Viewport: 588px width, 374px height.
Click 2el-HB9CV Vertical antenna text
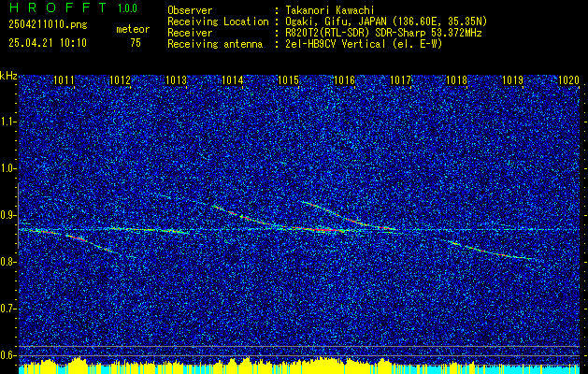(x=364, y=44)
